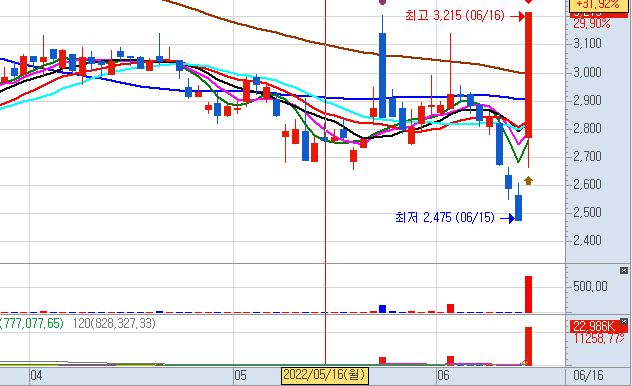
Task: Click the 29,90% label on price axis
Action: [x=592, y=24]
